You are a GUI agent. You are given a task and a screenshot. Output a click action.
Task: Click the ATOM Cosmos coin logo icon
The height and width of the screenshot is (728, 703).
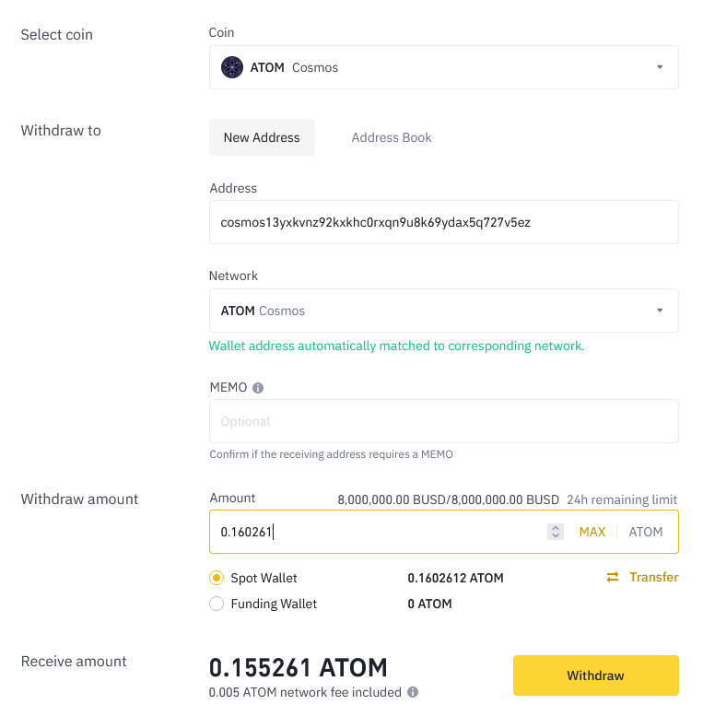[231, 67]
